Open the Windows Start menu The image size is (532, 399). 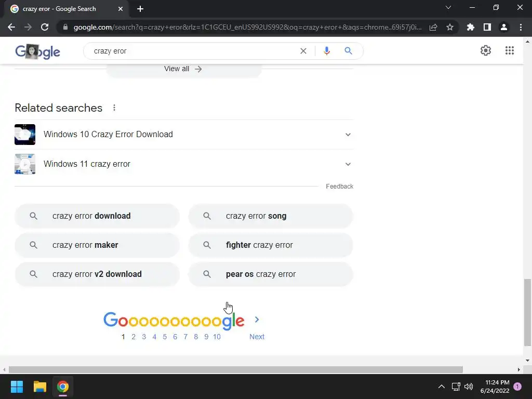coord(17,387)
